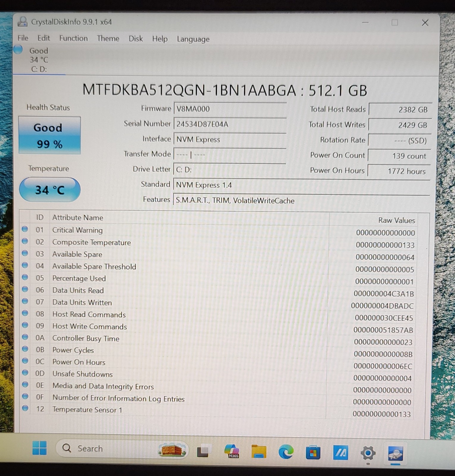Click the Total Host Writes value 2429 GB
The height and width of the screenshot is (476, 455).
tap(400, 125)
